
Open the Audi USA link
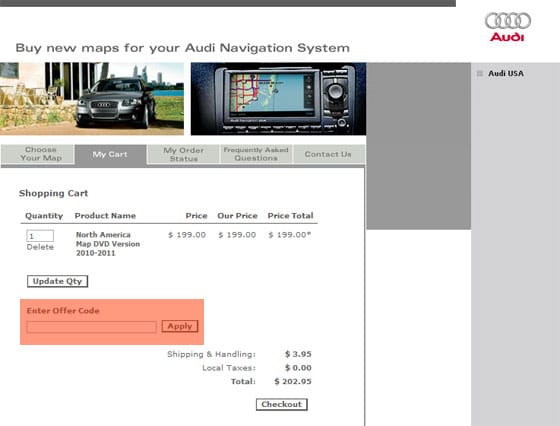(x=506, y=74)
